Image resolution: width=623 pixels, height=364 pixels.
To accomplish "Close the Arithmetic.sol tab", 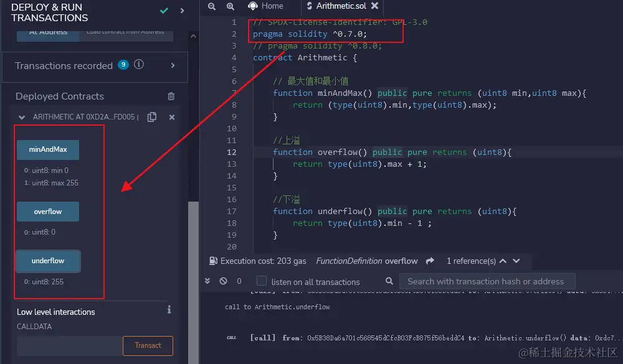I will 374,6.
